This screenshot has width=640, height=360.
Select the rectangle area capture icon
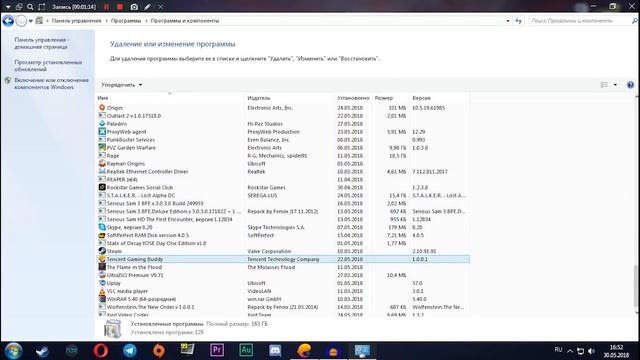click(42, 7)
